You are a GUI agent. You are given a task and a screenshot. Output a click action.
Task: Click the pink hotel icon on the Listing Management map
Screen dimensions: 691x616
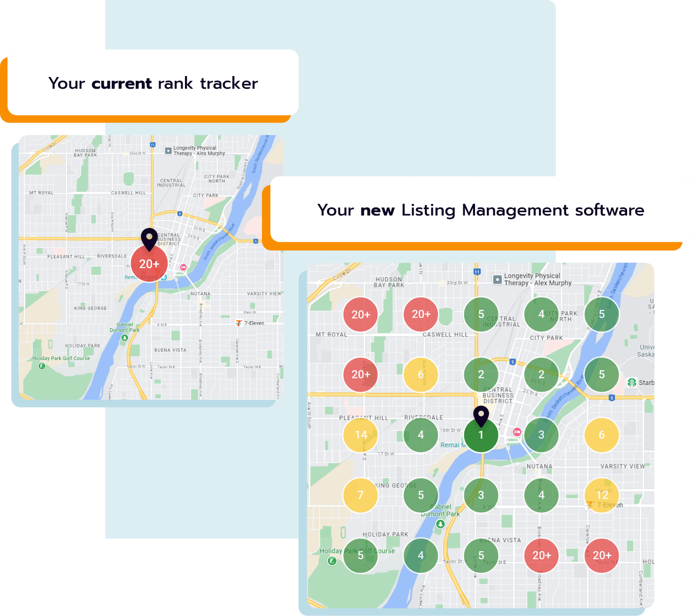517,432
